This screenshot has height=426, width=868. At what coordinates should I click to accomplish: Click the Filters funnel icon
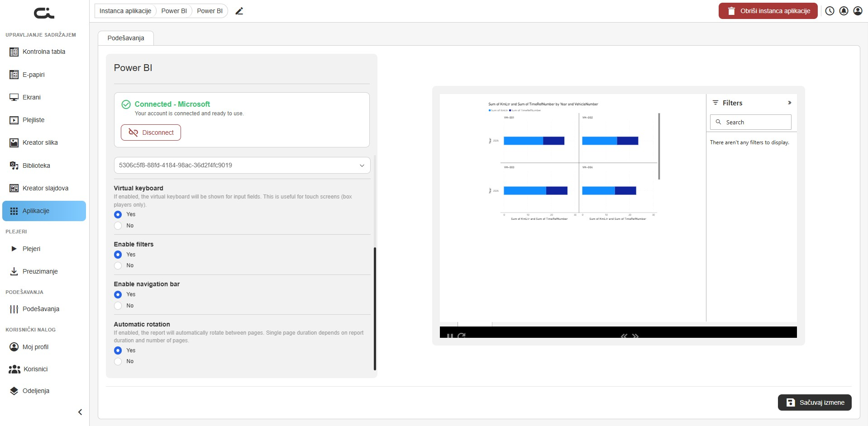715,103
